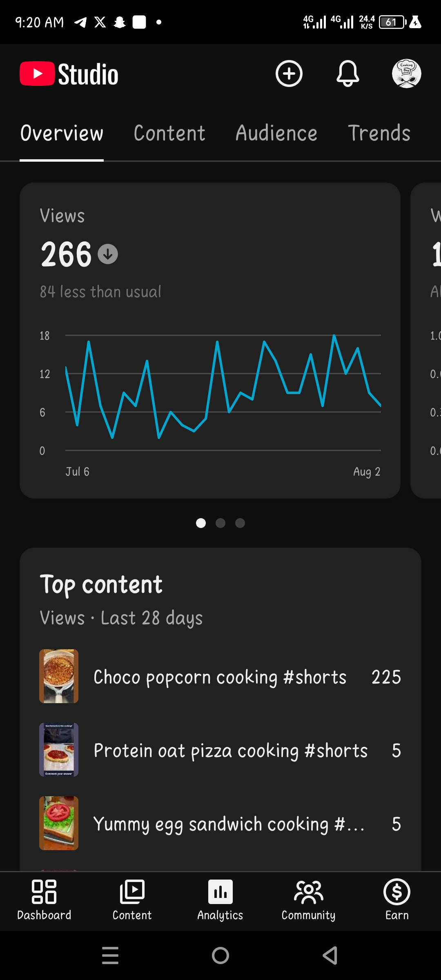
Task: Switch to the Trends tab
Action: tap(379, 134)
